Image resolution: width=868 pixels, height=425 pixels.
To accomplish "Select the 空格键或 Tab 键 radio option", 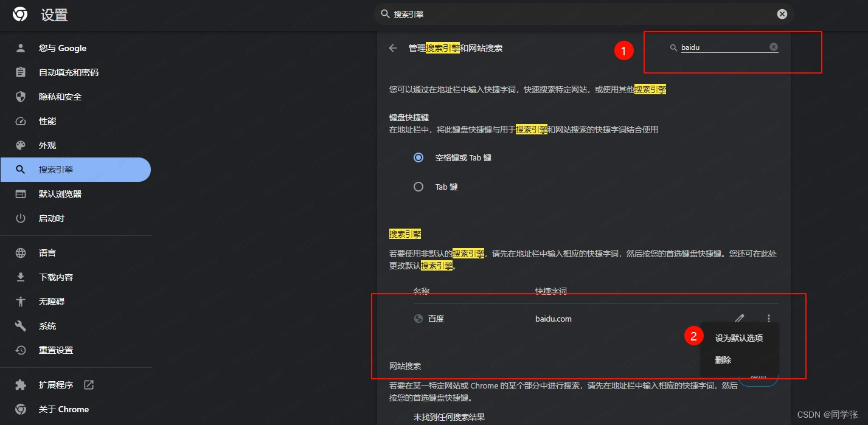I will click(x=418, y=157).
